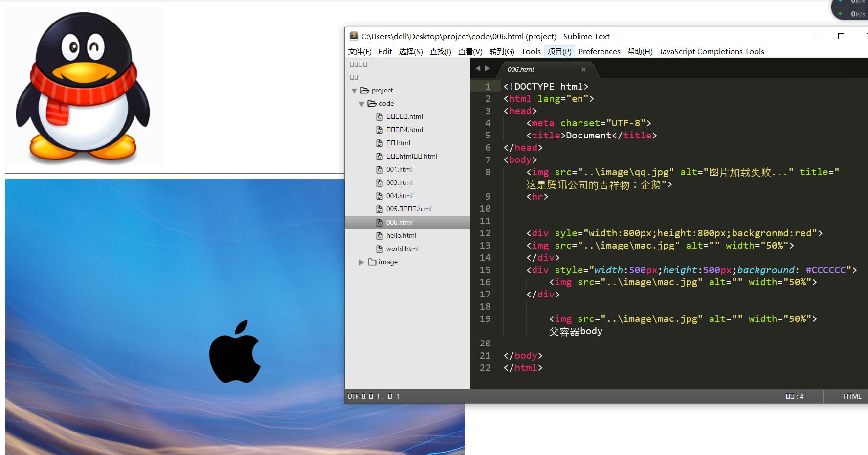This screenshot has width=868, height=455.
Task: Click UTF-8 encoding in the status bar
Action: (356, 396)
